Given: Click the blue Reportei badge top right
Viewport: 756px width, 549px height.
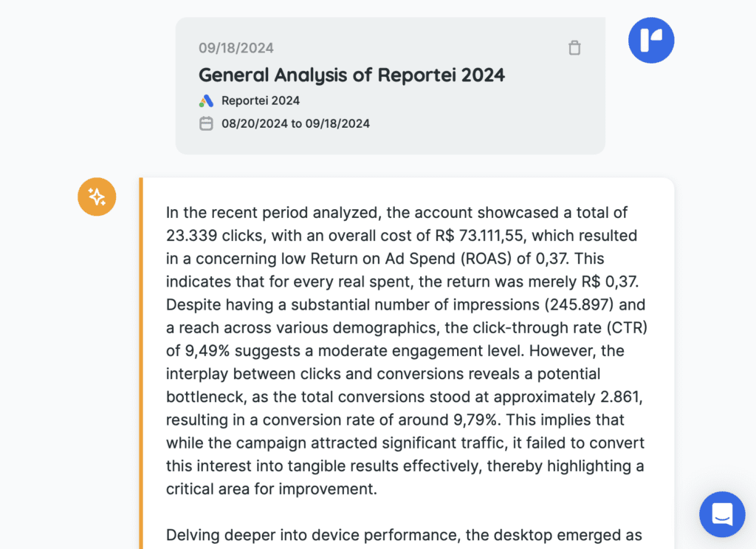Looking at the screenshot, I should coord(651,40).
